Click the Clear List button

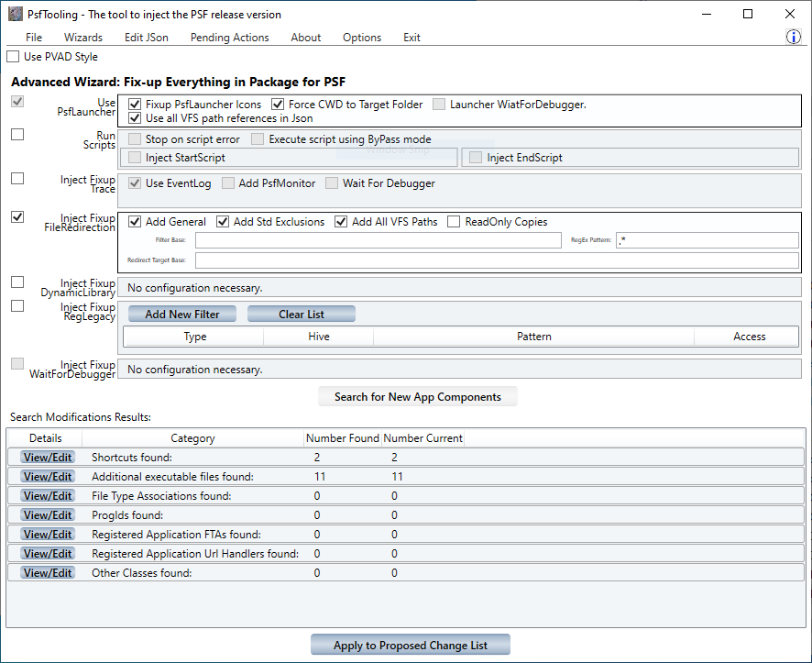point(302,314)
